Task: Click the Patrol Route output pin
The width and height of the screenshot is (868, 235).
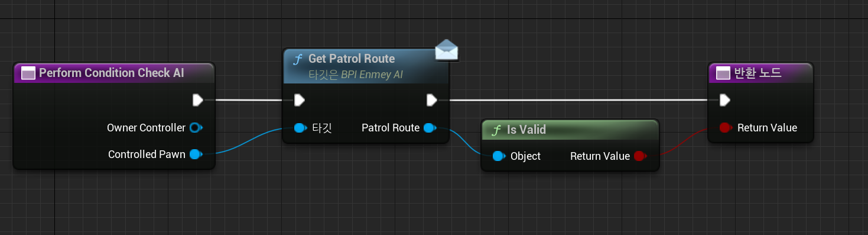Action: tap(430, 127)
